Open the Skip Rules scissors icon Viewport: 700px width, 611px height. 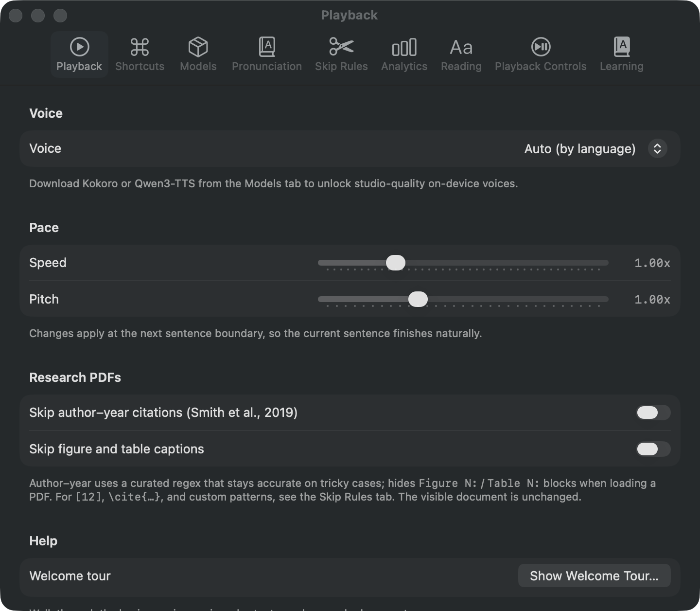click(x=341, y=47)
